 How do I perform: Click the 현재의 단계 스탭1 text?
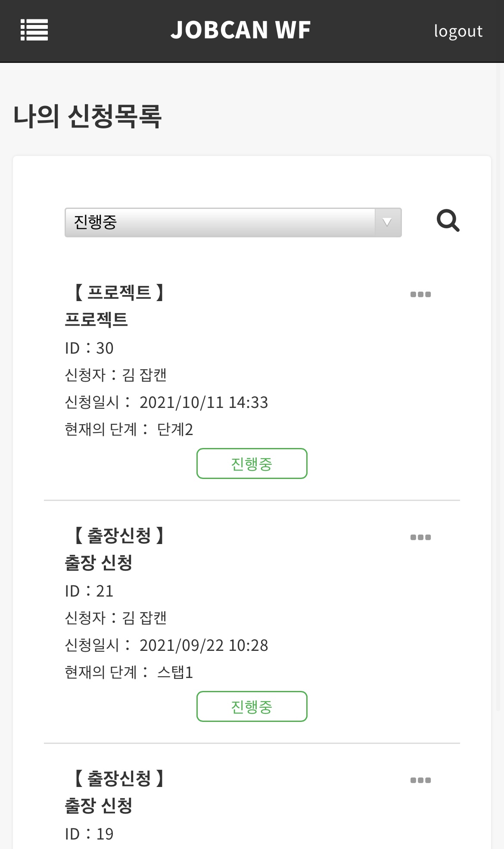pos(129,672)
